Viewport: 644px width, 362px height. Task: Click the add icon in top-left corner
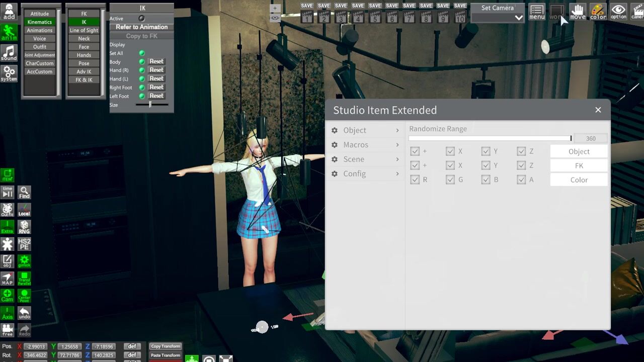tap(9, 12)
